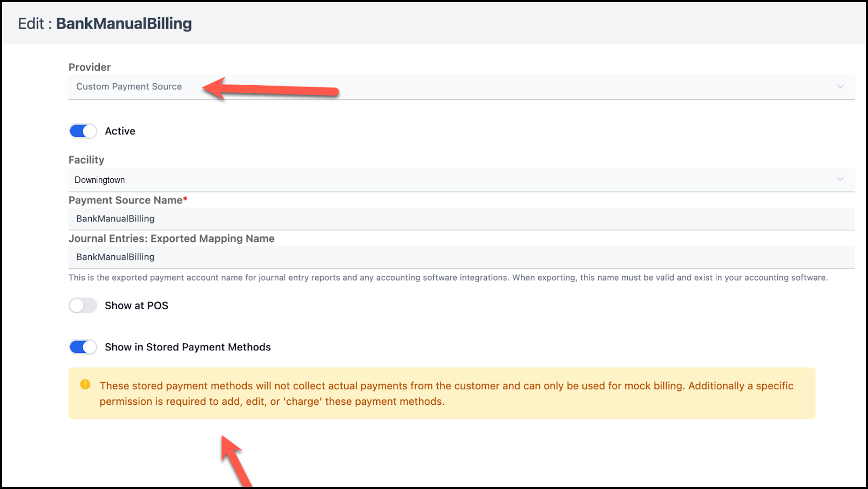Click the exported payment account helper text
868x489 pixels.
click(447, 277)
